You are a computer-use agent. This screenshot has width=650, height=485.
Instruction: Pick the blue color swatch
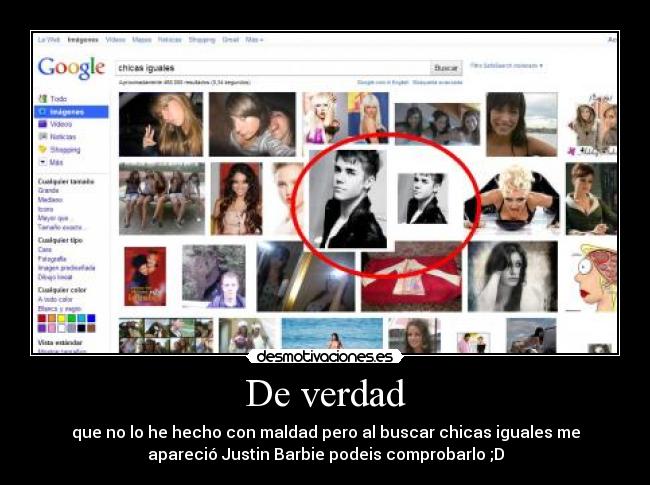[91, 318]
